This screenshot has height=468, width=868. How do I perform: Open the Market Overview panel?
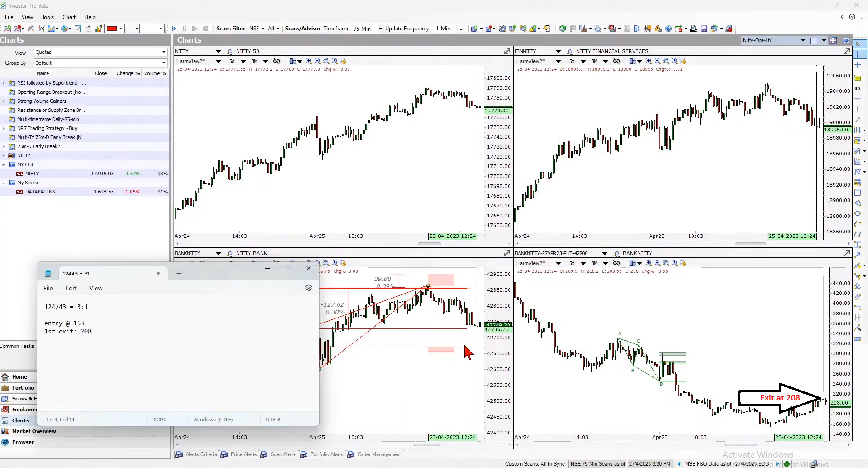pyautogui.click(x=34, y=431)
